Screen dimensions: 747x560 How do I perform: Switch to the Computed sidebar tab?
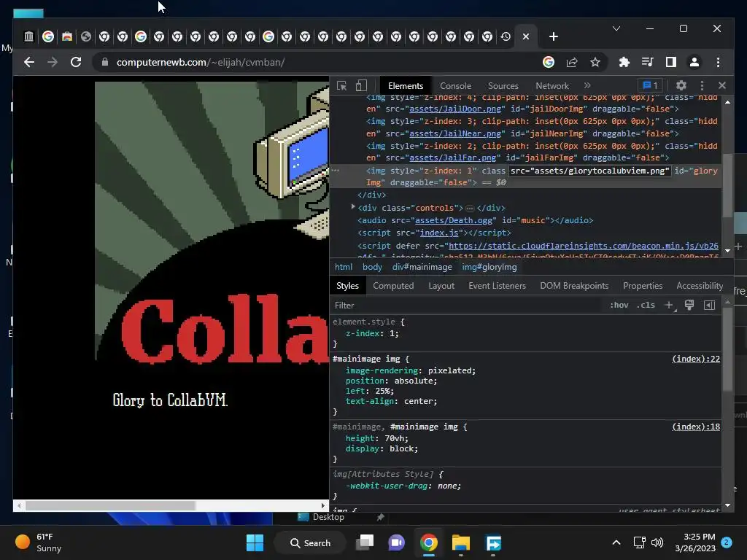click(393, 286)
